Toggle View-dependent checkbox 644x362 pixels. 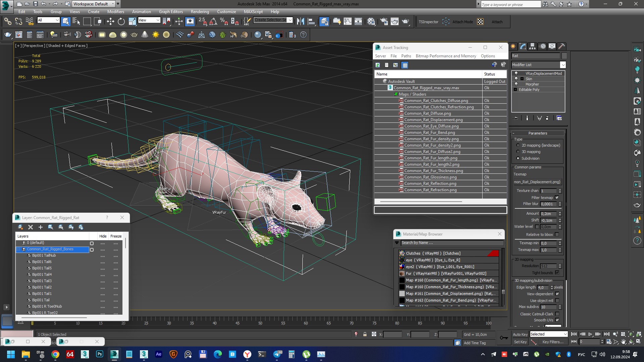click(x=557, y=294)
